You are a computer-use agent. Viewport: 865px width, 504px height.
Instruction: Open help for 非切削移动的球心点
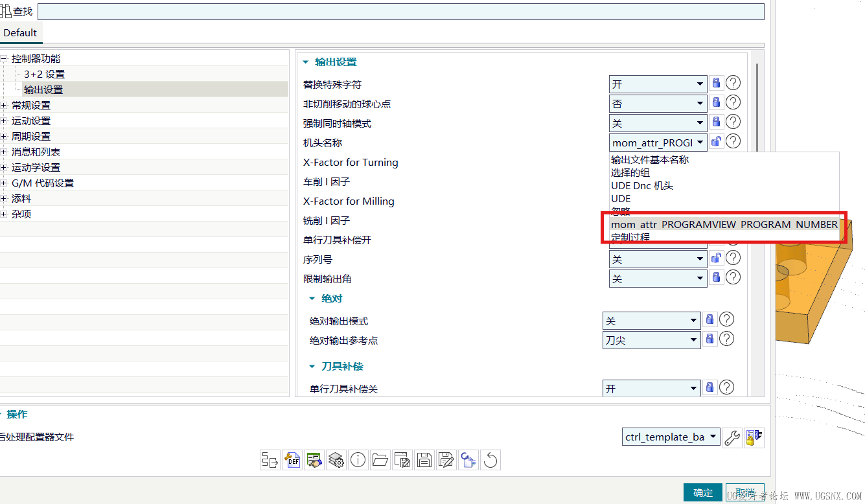pos(733,102)
